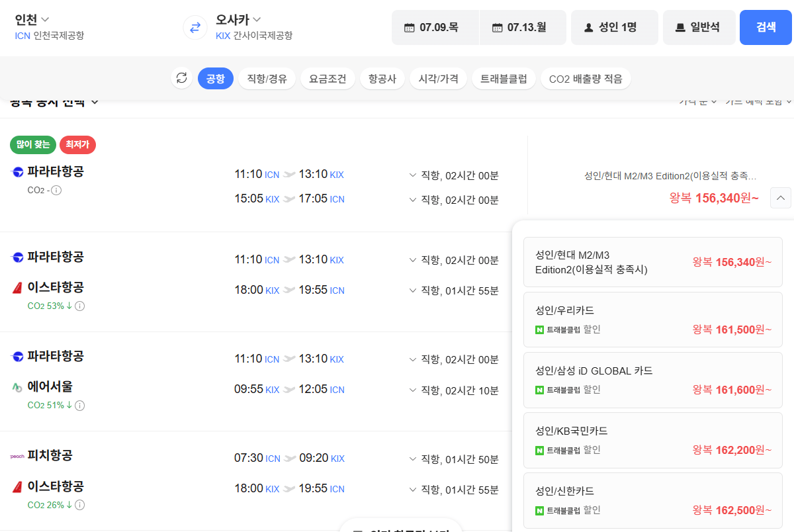Collapse the card price list with the chevron

pos(780,198)
